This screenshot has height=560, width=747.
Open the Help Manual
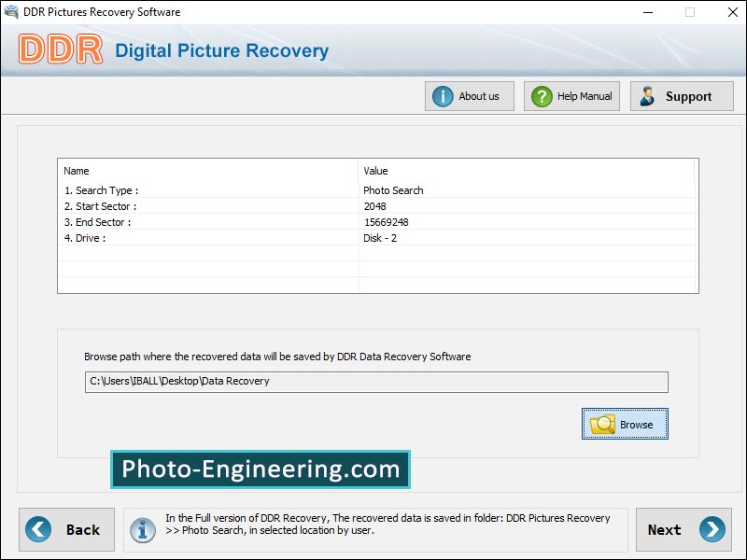pos(571,95)
